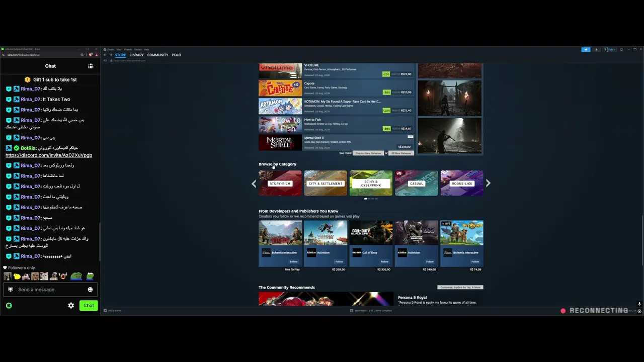Show previous categories with left arrow
The width and height of the screenshot is (644, 362).
tap(254, 184)
